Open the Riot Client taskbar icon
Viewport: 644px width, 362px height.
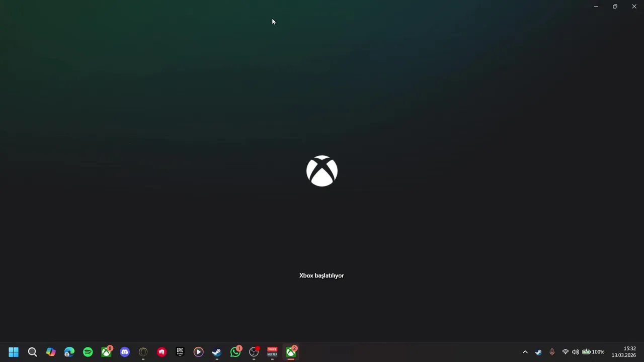pyautogui.click(x=162, y=352)
